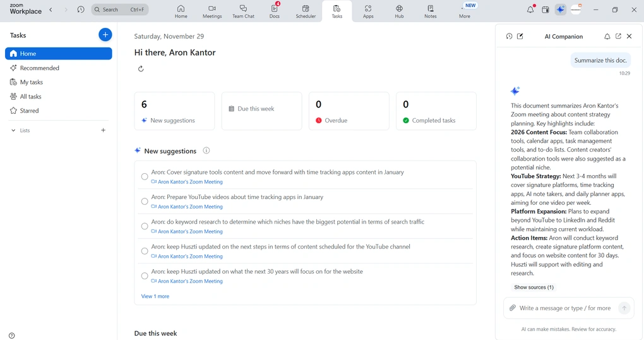Close the AI Companion panel
This screenshot has width=644, height=340.
629,36
